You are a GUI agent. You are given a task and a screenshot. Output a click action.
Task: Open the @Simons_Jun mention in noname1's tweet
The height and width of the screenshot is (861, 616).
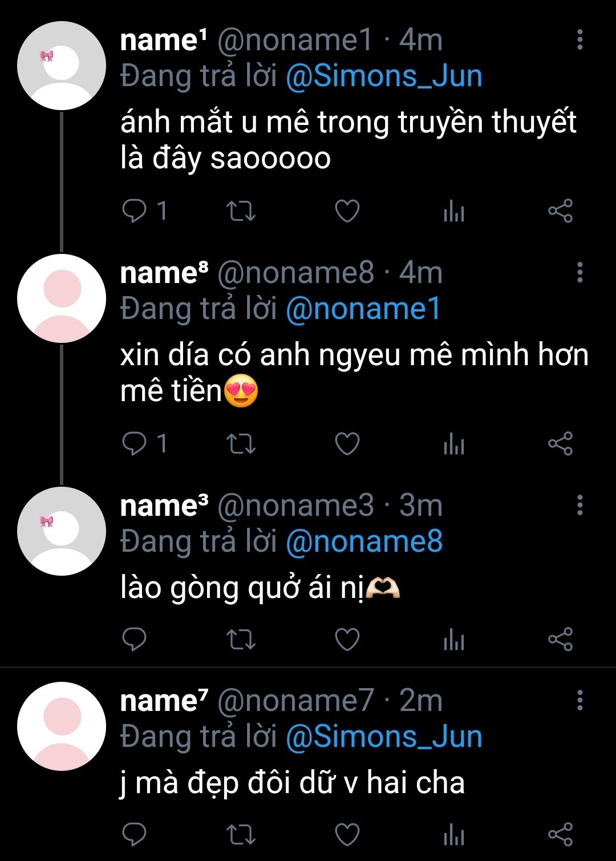click(383, 76)
